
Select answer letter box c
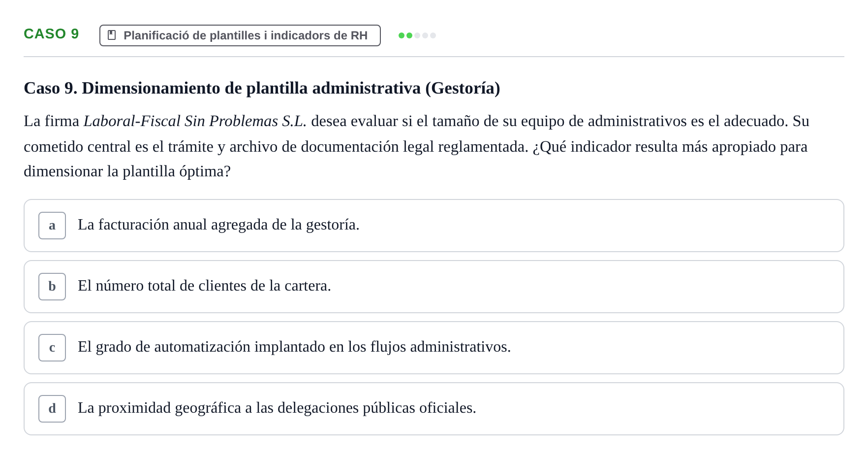(x=52, y=348)
